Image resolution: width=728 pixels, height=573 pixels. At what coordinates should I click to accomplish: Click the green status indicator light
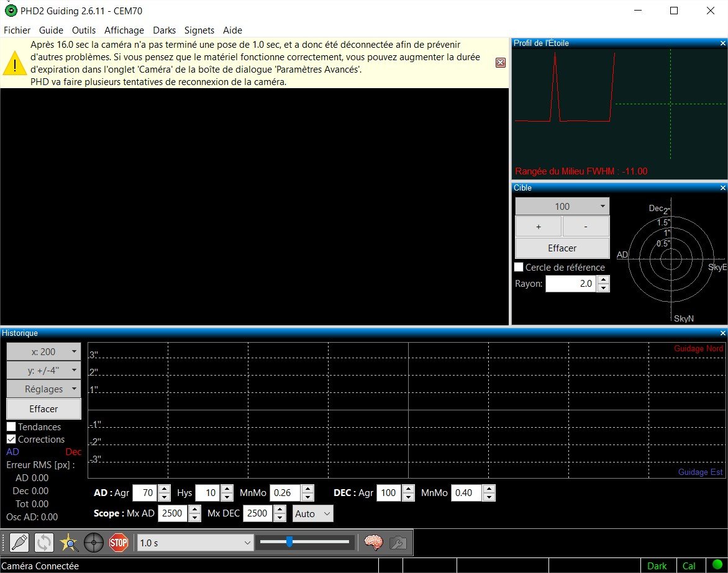click(x=717, y=565)
